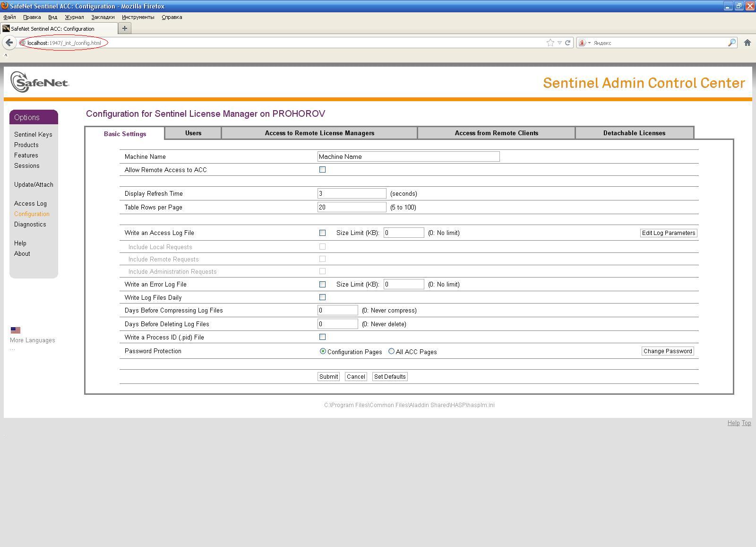Expand the URL history dropdown arrow
This screenshot has width=756, height=547.
pyautogui.click(x=559, y=43)
